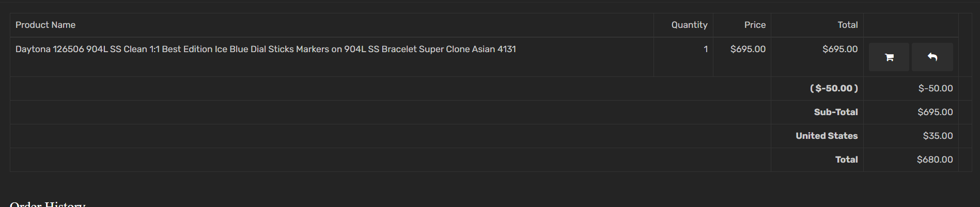The width and height of the screenshot is (980, 207).
Task: Click the Order History heading
Action: pos(48,204)
